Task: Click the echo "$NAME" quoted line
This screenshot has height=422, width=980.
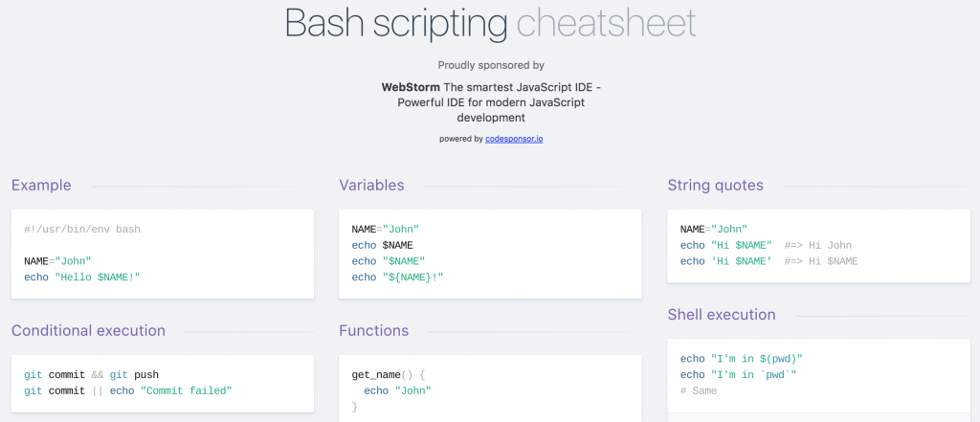Action: point(389,260)
